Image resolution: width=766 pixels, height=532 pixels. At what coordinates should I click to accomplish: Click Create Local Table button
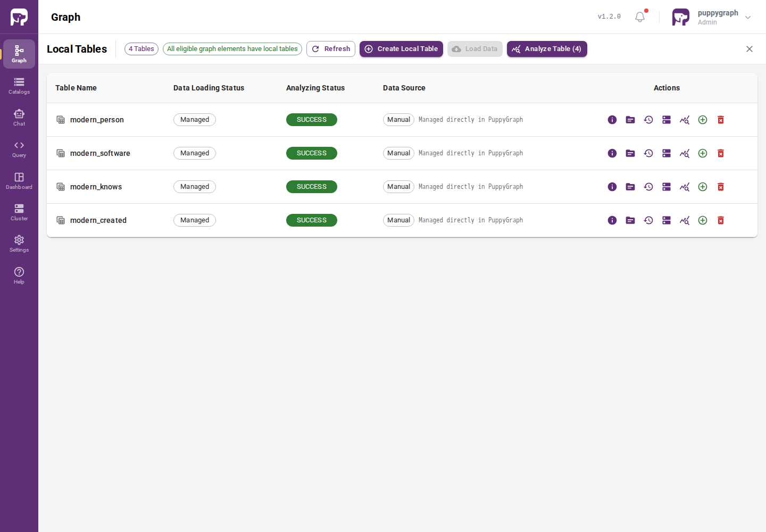click(401, 49)
